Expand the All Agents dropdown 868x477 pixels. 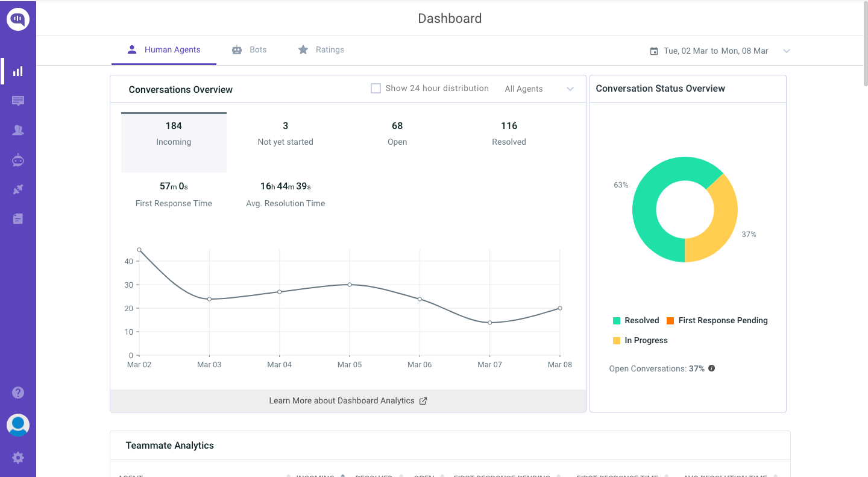point(539,89)
